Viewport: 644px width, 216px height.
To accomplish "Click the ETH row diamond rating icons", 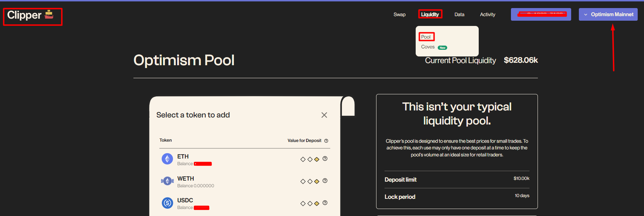I will coord(310,159).
